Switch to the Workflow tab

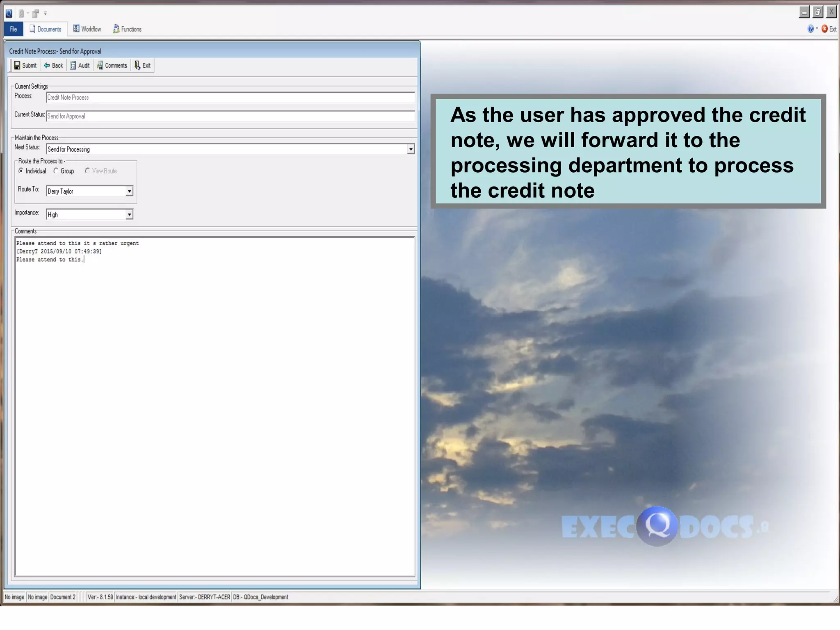click(87, 29)
